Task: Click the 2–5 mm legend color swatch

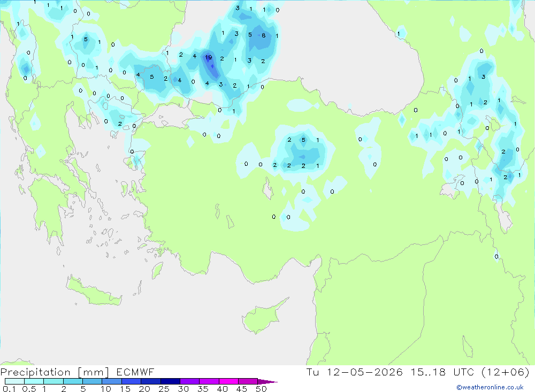Action: 73,381
